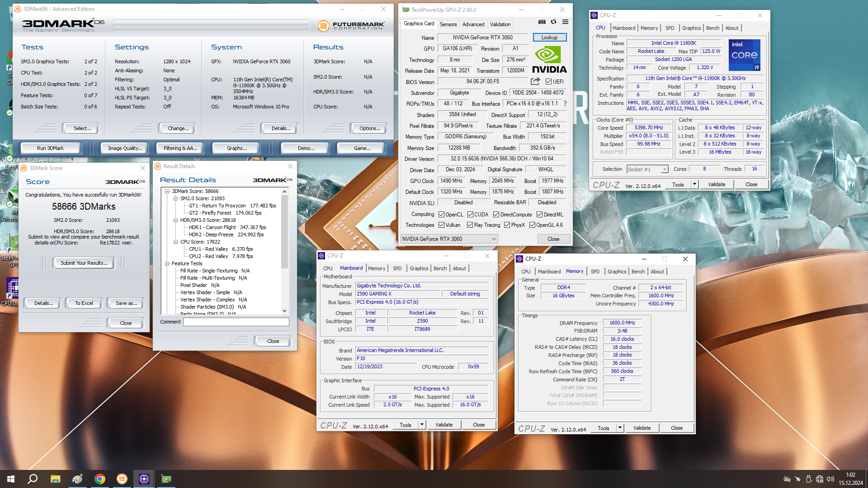This screenshot has height=488, width=868.
Task: Open the Tools dropdown arrow in the Mainboard window
Action: [x=422, y=425]
